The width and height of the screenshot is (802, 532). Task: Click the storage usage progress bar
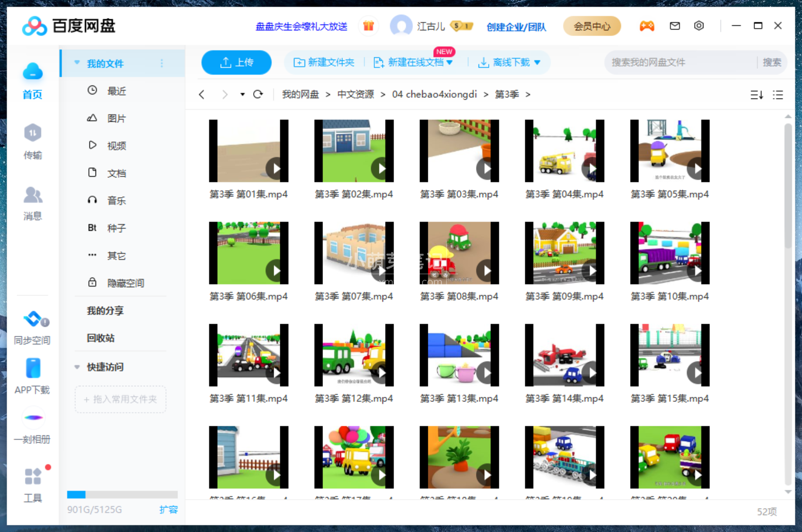(122, 494)
